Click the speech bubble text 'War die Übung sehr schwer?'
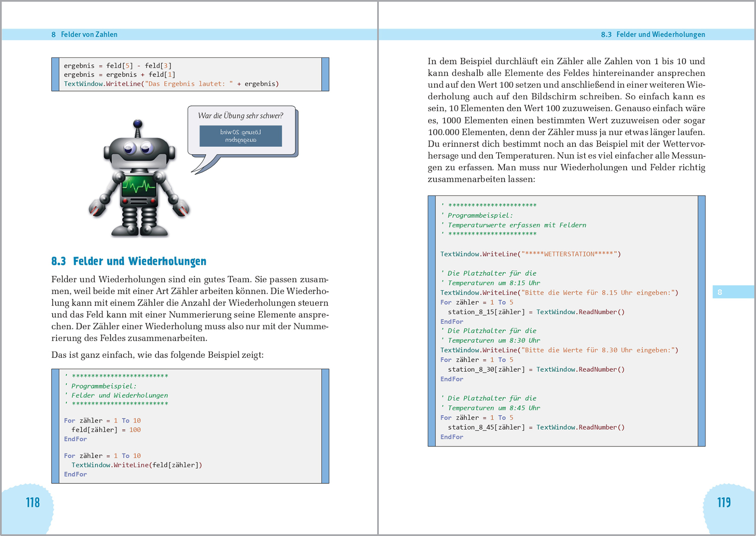The width and height of the screenshot is (756, 536). (240, 115)
